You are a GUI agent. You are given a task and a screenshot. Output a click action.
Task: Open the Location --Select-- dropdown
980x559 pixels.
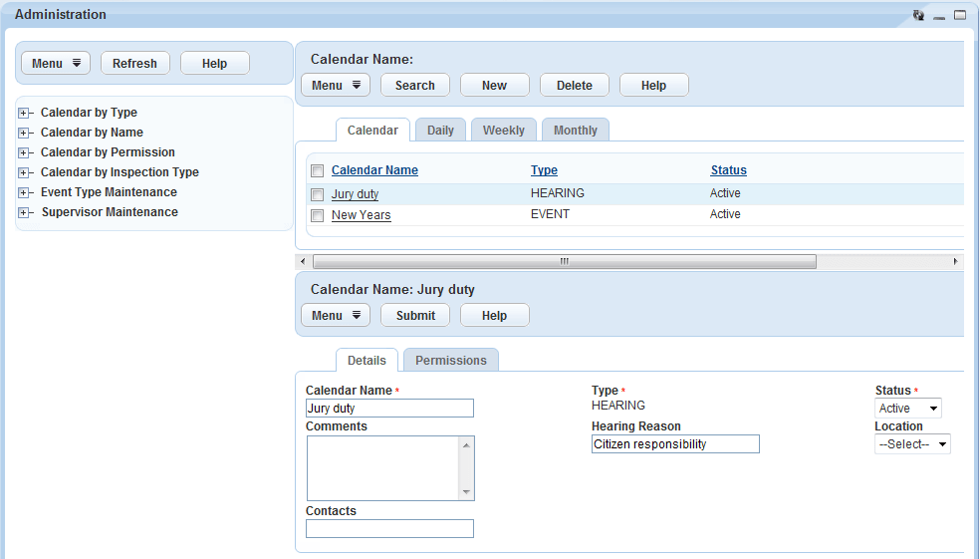[x=912, y=444]
